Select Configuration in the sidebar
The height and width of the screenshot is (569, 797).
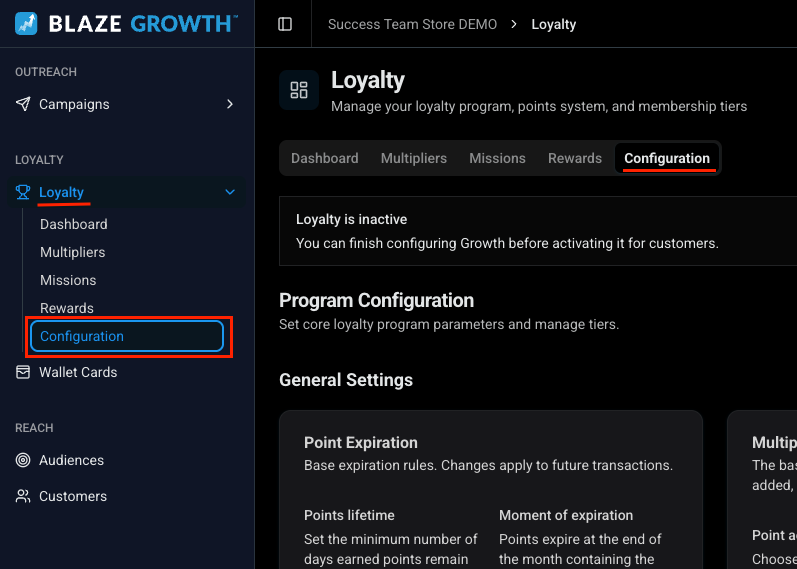[127, 336]
